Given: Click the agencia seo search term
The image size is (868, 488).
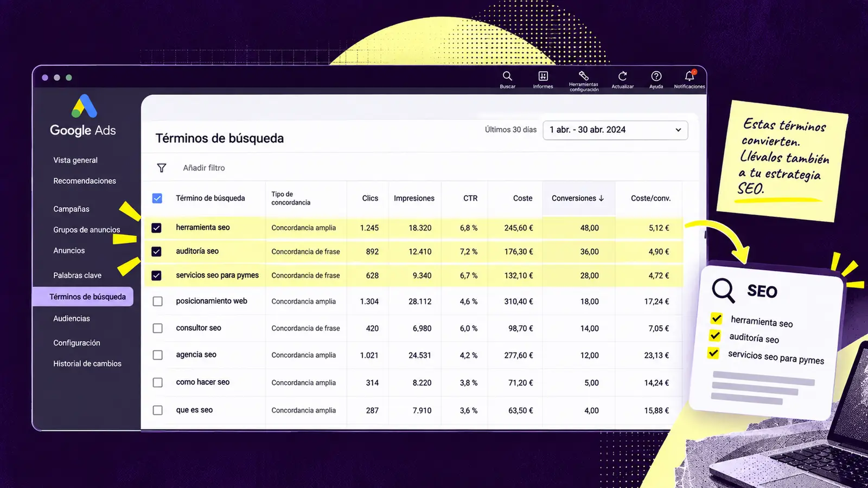Looking at the screenshot, I should (x=196, y=355).
